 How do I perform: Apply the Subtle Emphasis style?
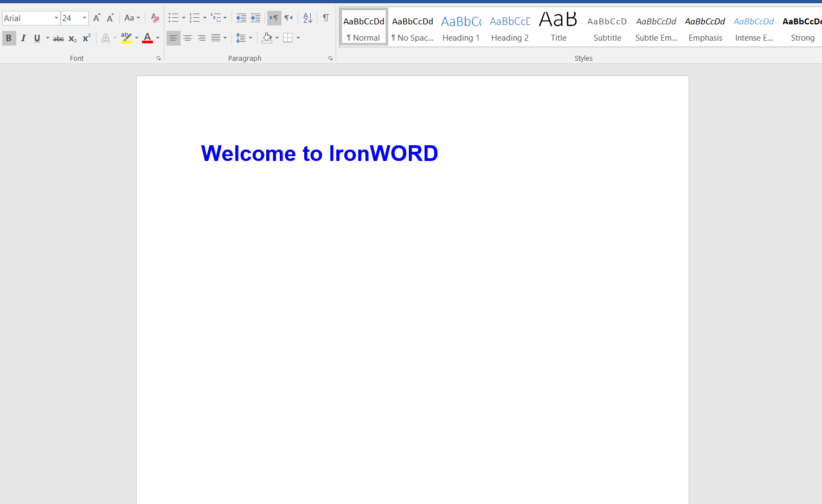[657, 27]
